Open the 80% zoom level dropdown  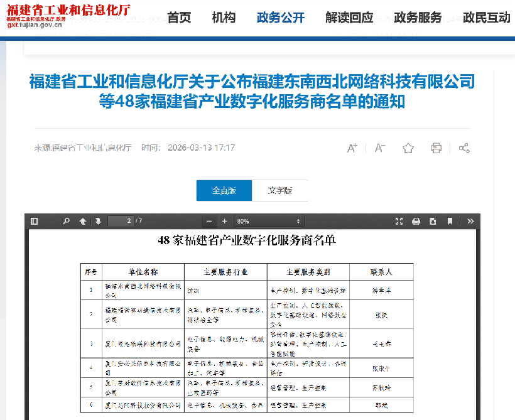click(269, 221)
